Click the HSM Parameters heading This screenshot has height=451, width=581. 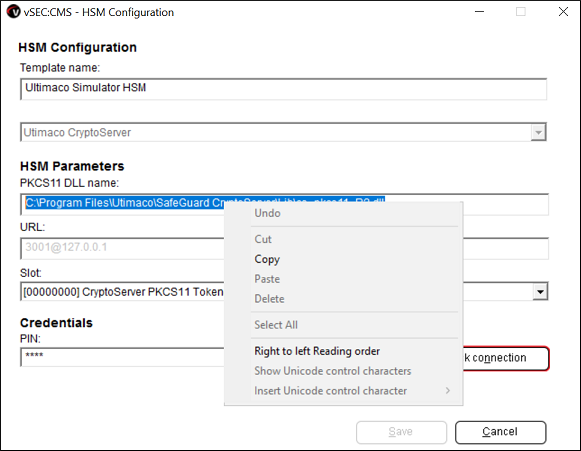(x=72, y=166)
